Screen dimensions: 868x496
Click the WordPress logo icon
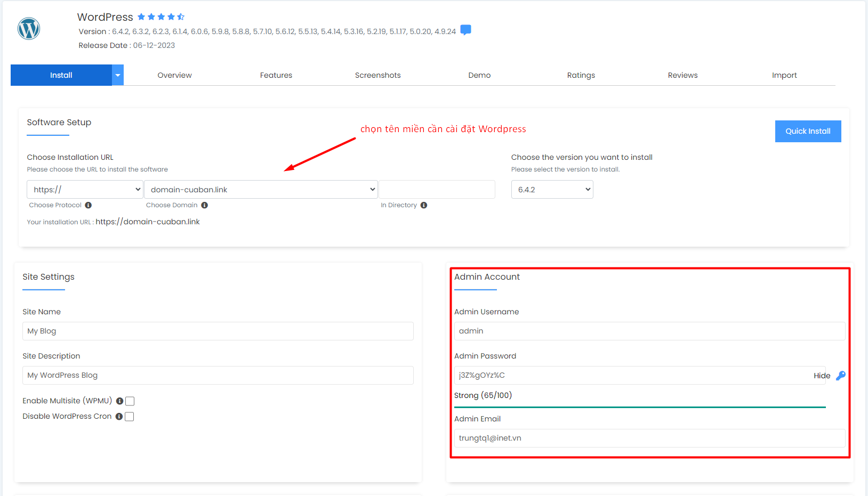pos(29,29)
